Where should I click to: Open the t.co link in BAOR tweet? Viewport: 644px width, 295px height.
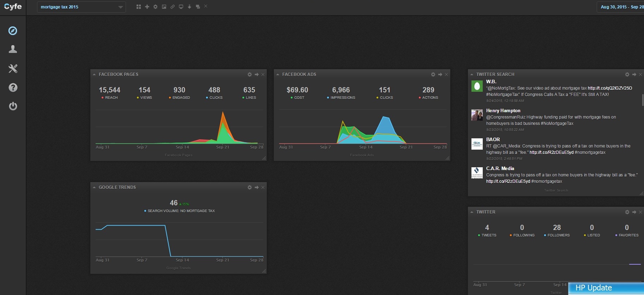[552, 152]
